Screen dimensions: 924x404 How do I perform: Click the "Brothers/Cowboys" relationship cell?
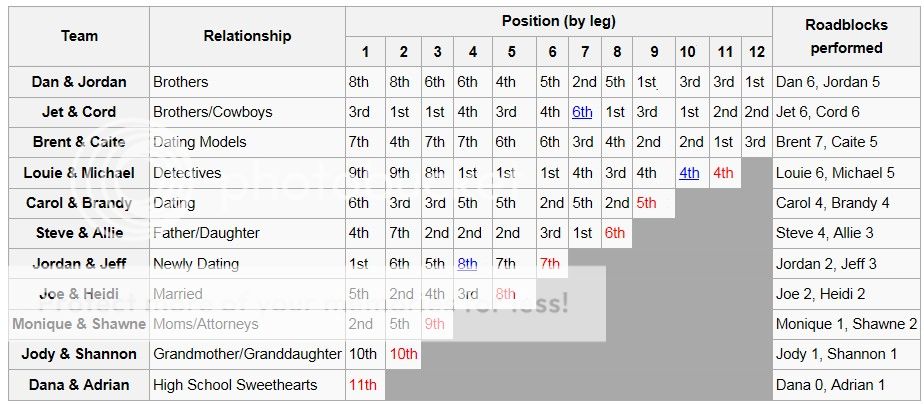click(213, 112)
